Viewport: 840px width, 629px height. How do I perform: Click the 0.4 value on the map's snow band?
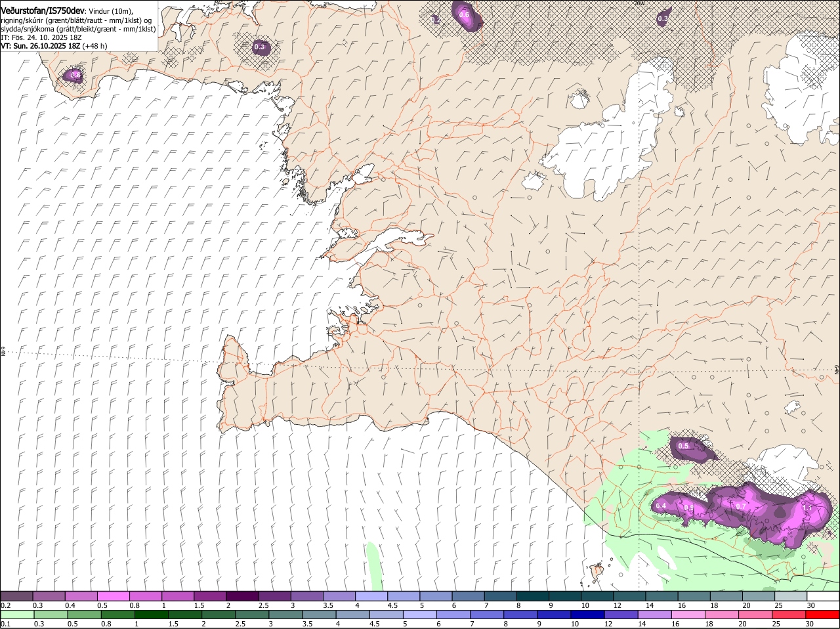pos(661,506)
